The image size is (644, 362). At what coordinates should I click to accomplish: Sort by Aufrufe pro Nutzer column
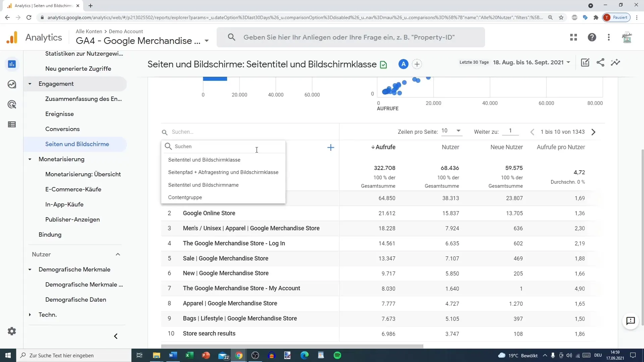(561, 147)
